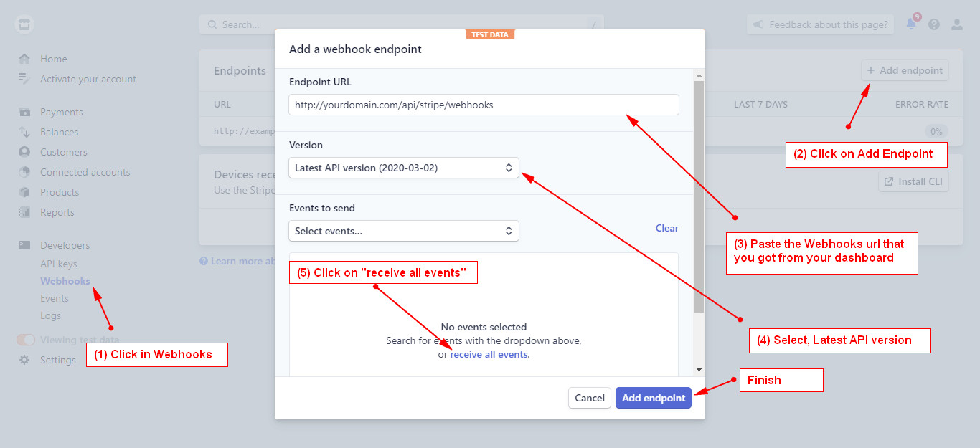Click the Reports chart icon

point(24,212)
